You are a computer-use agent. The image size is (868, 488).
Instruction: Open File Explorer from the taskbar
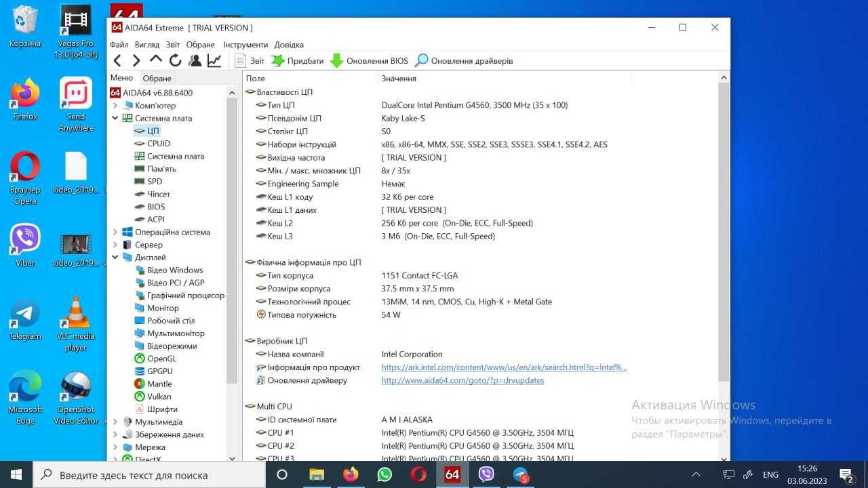click(317, 474)
